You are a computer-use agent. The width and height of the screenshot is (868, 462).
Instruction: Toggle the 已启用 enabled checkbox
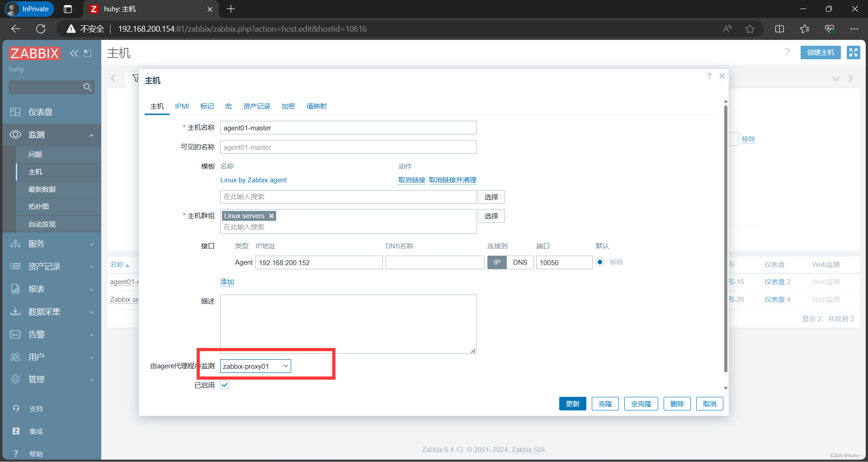(x=225, y=385)
